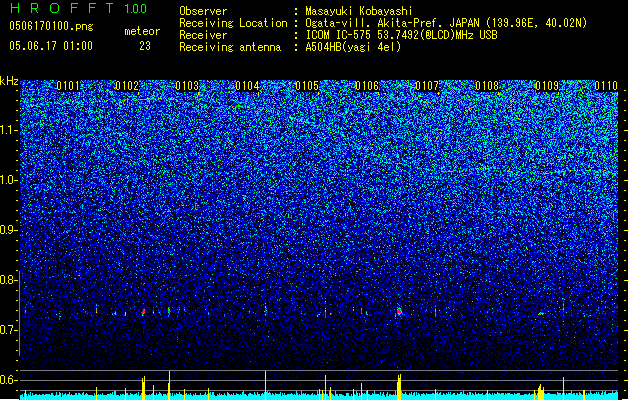Click the Observer name Masayuki Kobayashi
This screenshot has width=629, height=400.
pyautogui.click(x=359, y=11)
